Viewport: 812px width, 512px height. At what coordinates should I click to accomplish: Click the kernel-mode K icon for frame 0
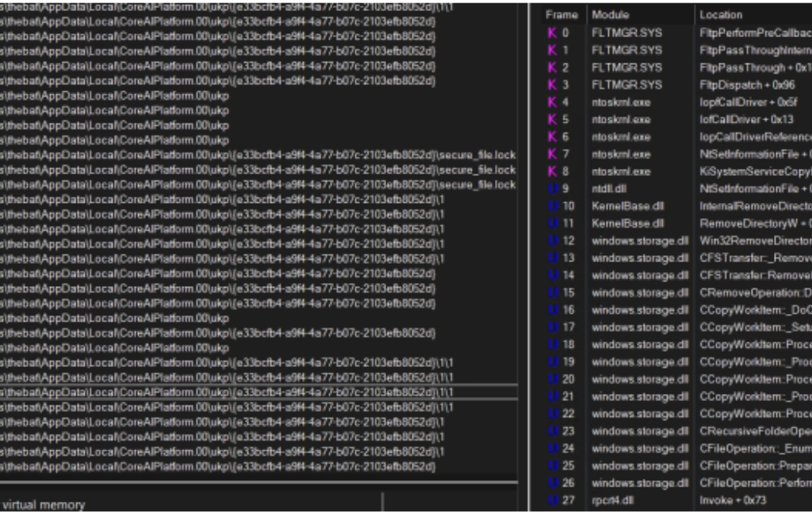(x=552, y=33)
